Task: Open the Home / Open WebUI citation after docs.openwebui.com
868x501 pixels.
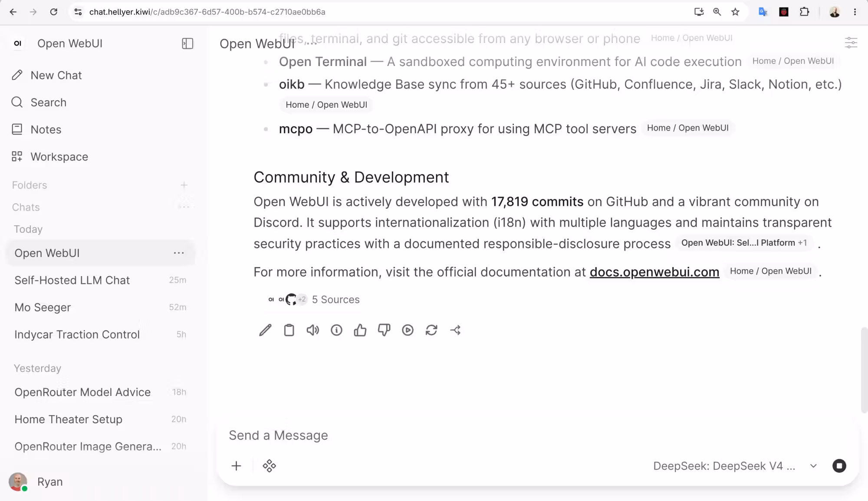Action: click(x=771, y=271)
